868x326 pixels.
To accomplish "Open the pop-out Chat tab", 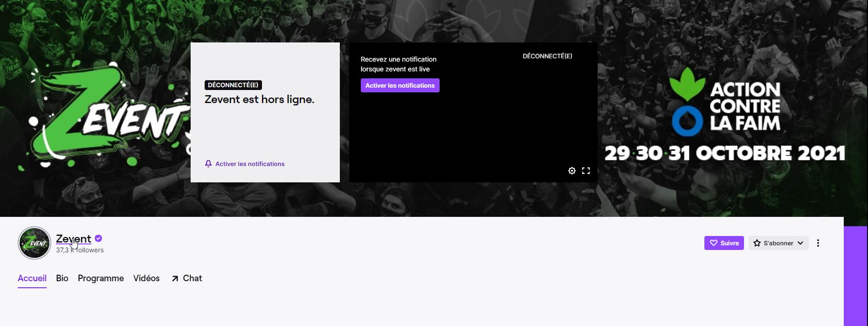I will click(187, 278).
